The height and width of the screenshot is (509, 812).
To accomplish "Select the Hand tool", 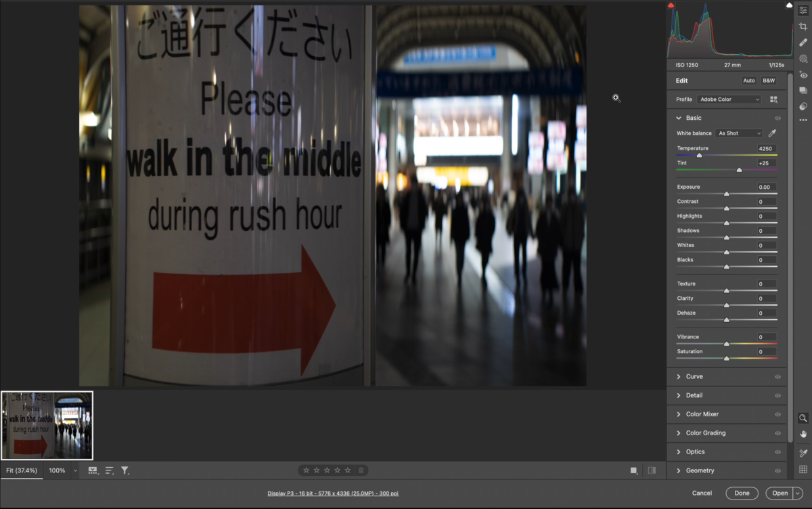I will tap(803, 434).
